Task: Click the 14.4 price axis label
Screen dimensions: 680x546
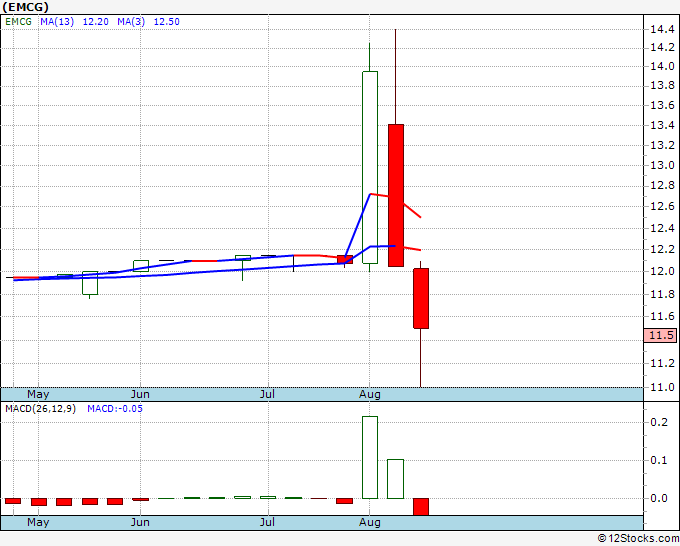Action: 662,29
